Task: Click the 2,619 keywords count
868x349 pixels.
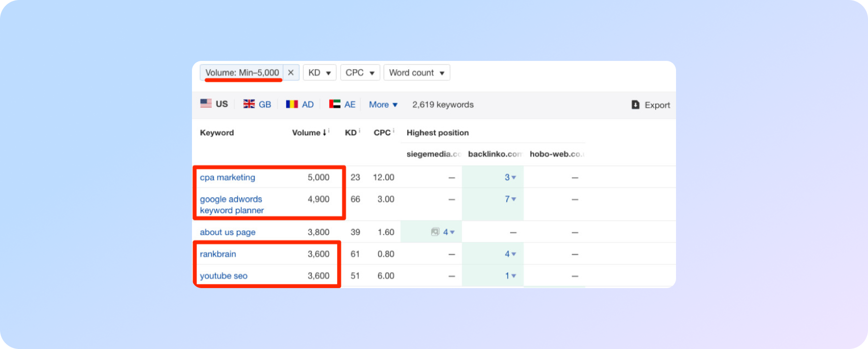Action: click(443, 104)
